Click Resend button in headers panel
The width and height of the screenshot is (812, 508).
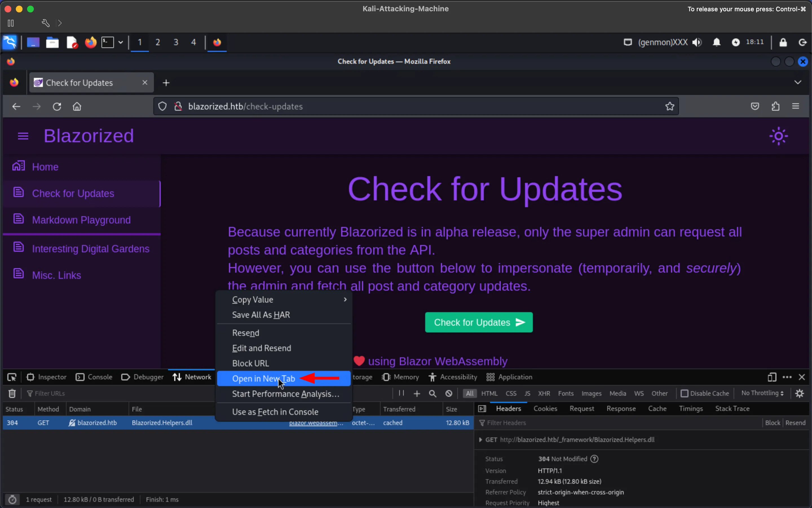(x=795, y=423)
